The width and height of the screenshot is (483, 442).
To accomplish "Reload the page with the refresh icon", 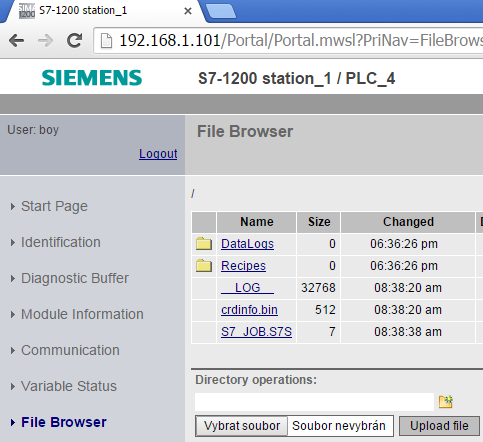I will (75, 41).
